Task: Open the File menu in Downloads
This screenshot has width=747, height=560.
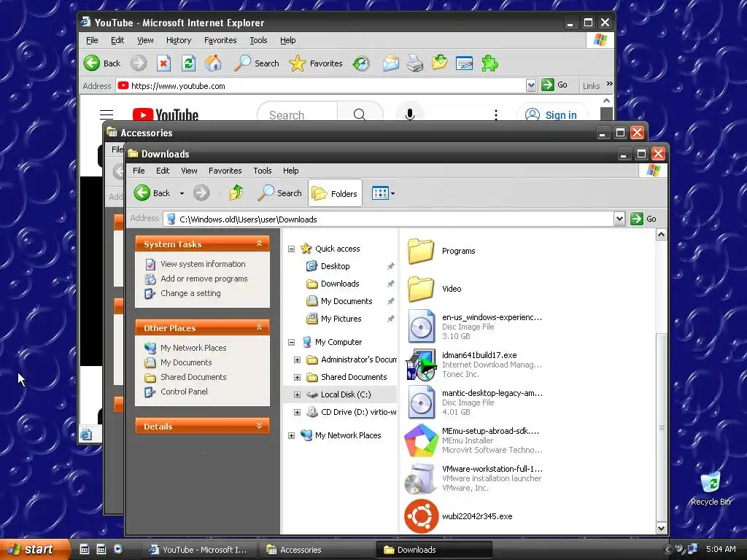Action: (139, 171)
